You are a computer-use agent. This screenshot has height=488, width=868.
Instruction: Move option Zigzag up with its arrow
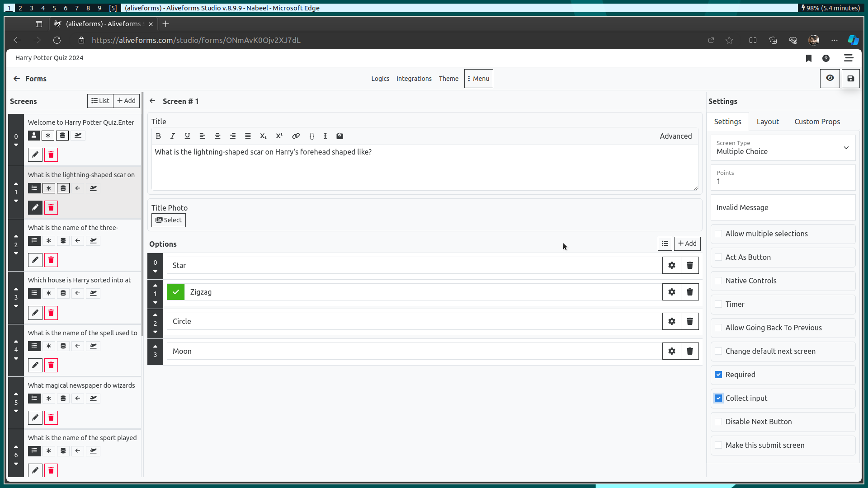pos(155,285)
